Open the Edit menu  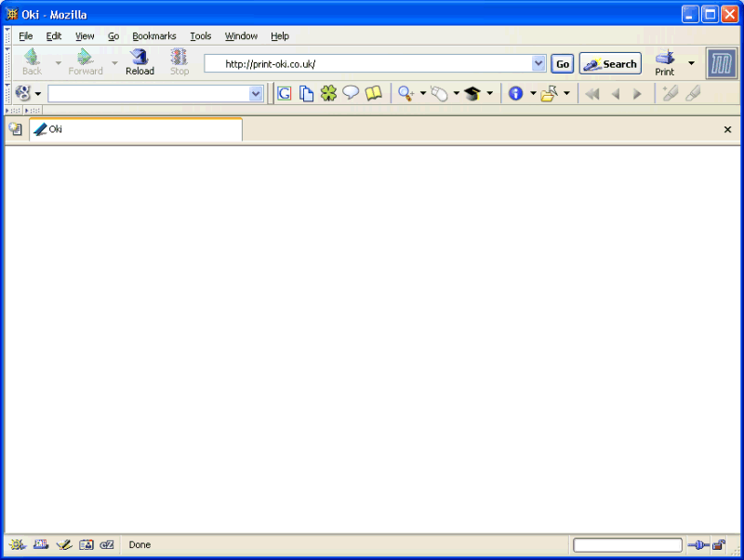(54, 36)
